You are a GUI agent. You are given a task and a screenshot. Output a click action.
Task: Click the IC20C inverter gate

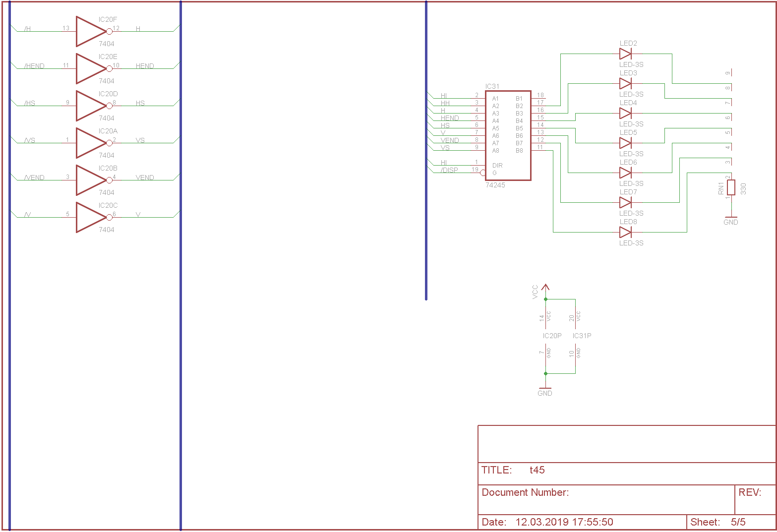tap(90, 217)
